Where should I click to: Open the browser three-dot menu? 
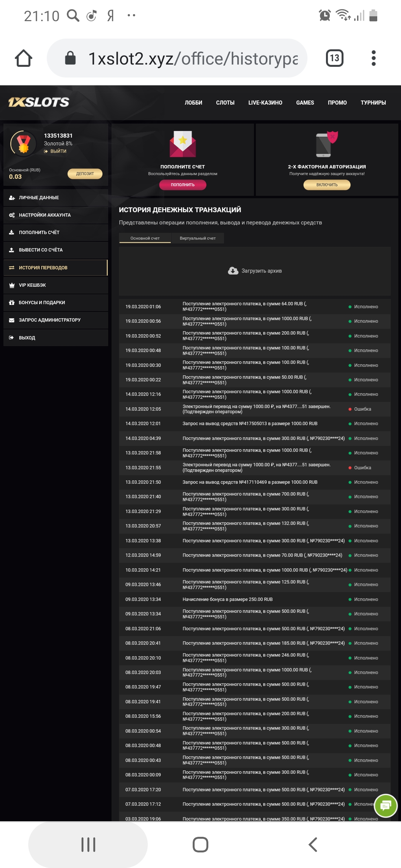point(374,58)
